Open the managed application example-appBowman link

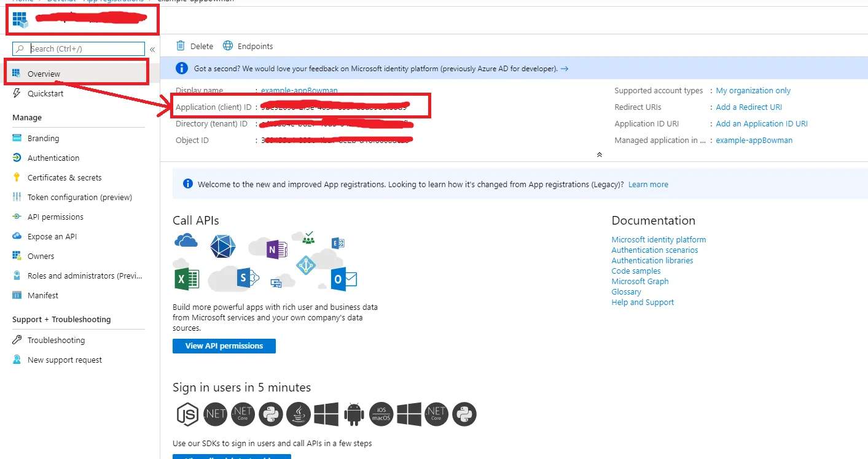coord(754,140)
